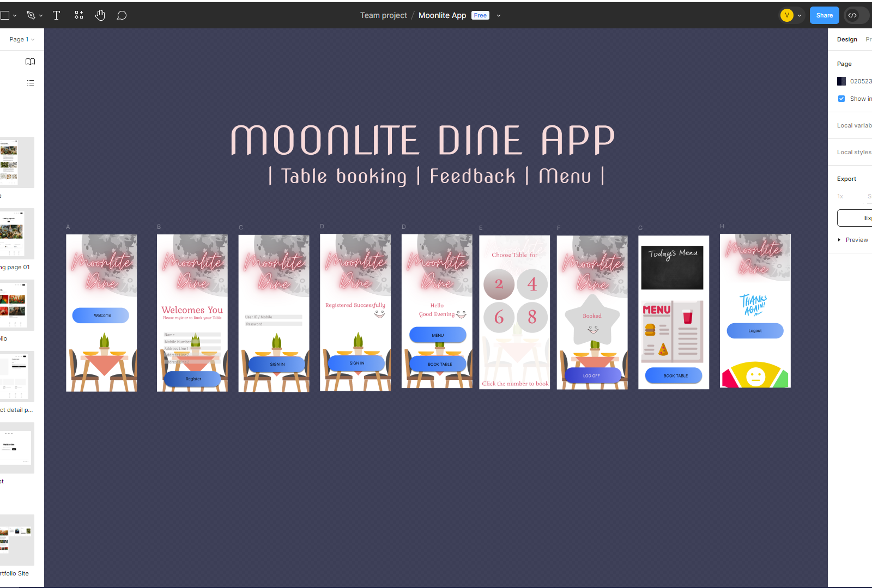
Task: Open the Moonlite App file name dropdown
Action: pos(498,15)
